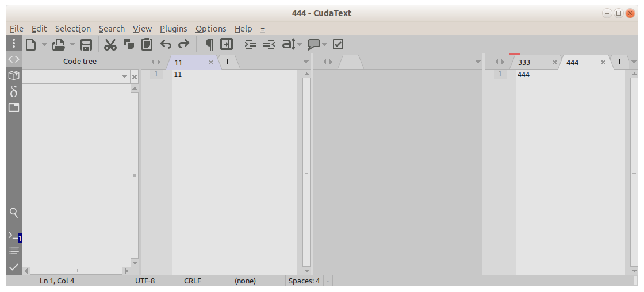The width and height of the screenshot is (644, 292).
Task: Add new tab next to tab 444
Action: tap(619, 62)
